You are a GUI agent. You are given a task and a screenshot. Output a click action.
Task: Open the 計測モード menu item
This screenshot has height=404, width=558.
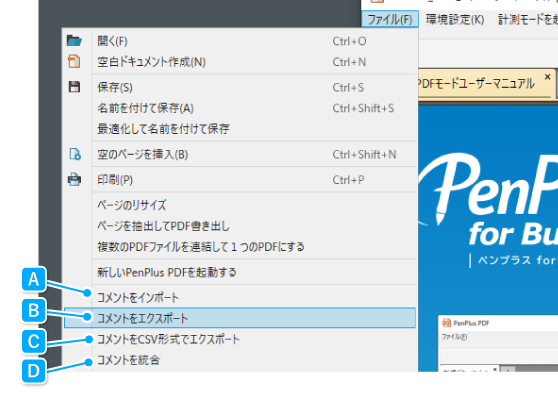pos(527,19)
